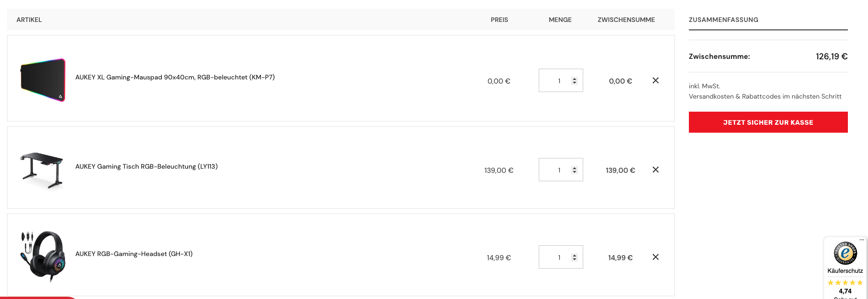868x299 pixels.
Task: Remove the AUKEY XL Gaming-Mauspad from cart
Action: (656, 80)
